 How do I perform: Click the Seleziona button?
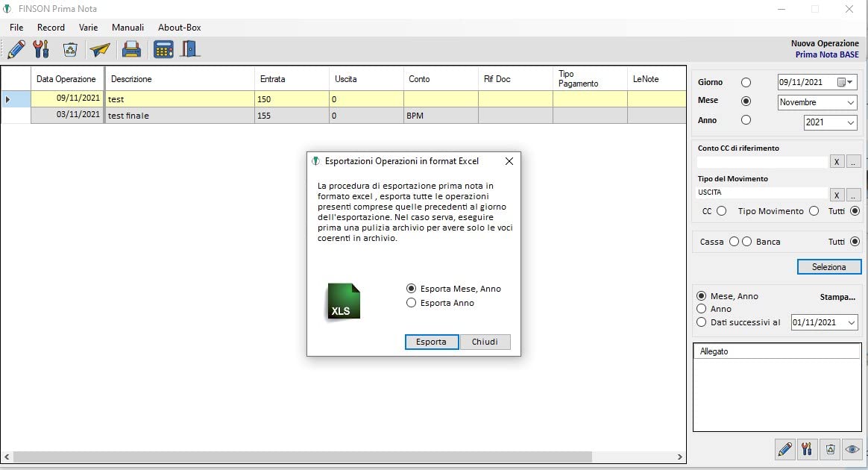point(828,267)
